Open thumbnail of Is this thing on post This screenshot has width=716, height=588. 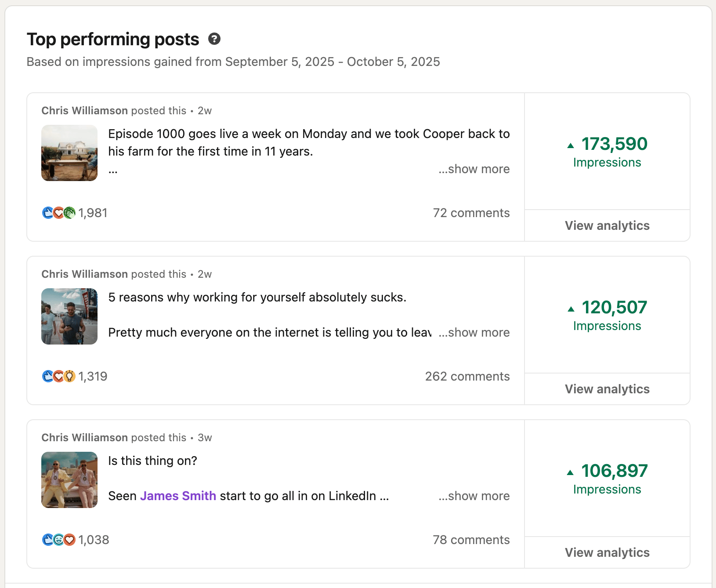(69, 480)
